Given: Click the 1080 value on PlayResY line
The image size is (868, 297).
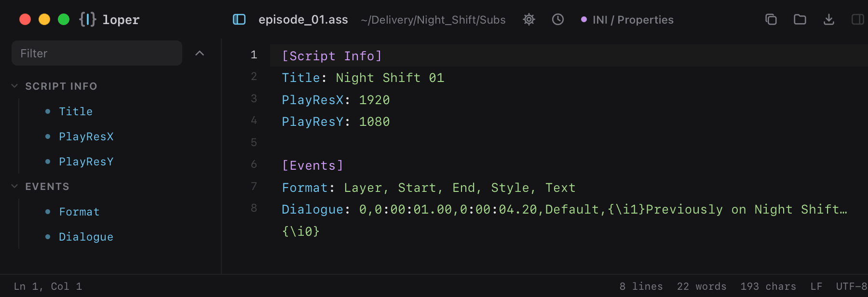Looking at the screenshot, I should (374, 121).
